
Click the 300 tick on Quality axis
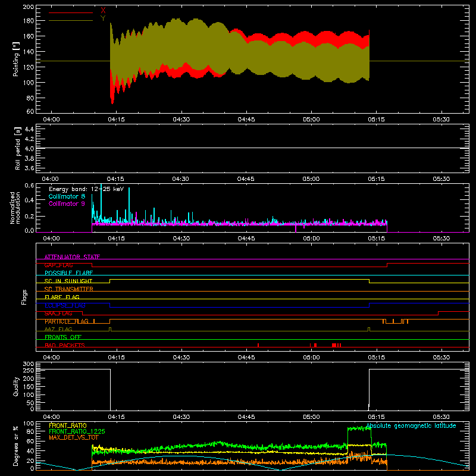click(29, 364)
